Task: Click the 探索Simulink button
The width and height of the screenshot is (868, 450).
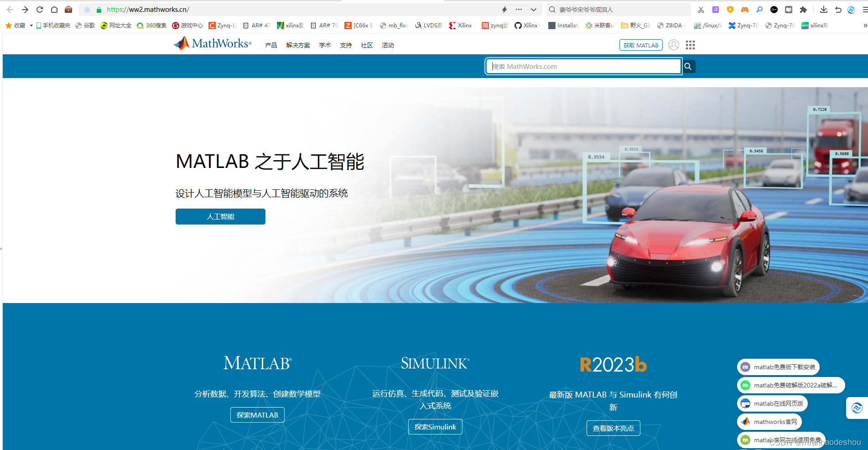Action: (435, 426)
